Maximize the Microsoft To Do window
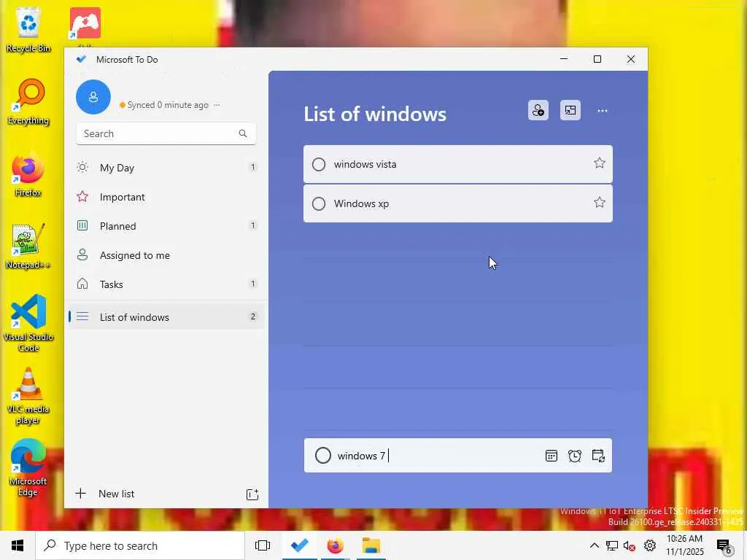 coord(597,59)
